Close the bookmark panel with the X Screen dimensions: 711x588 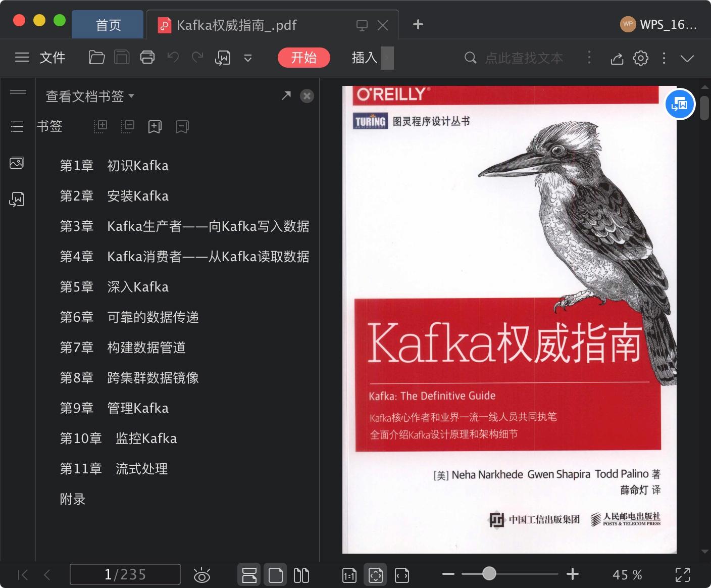click(x=307, y=96)
